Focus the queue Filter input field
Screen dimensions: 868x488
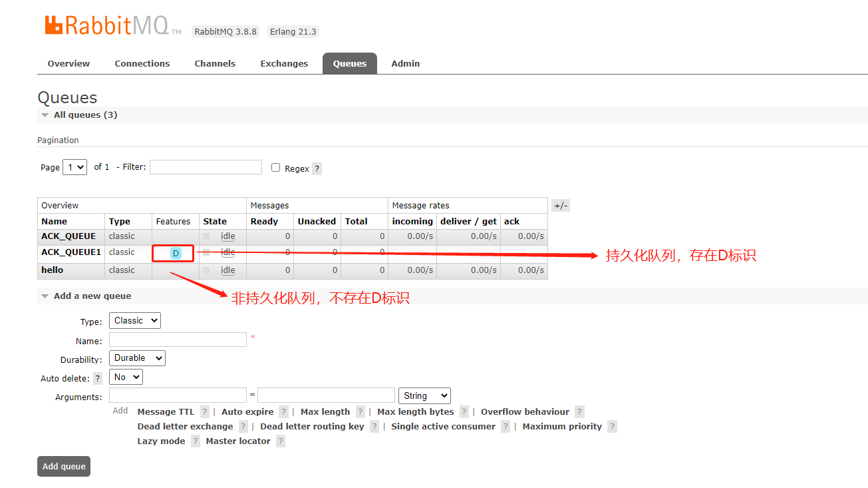[x=206, y=167]
